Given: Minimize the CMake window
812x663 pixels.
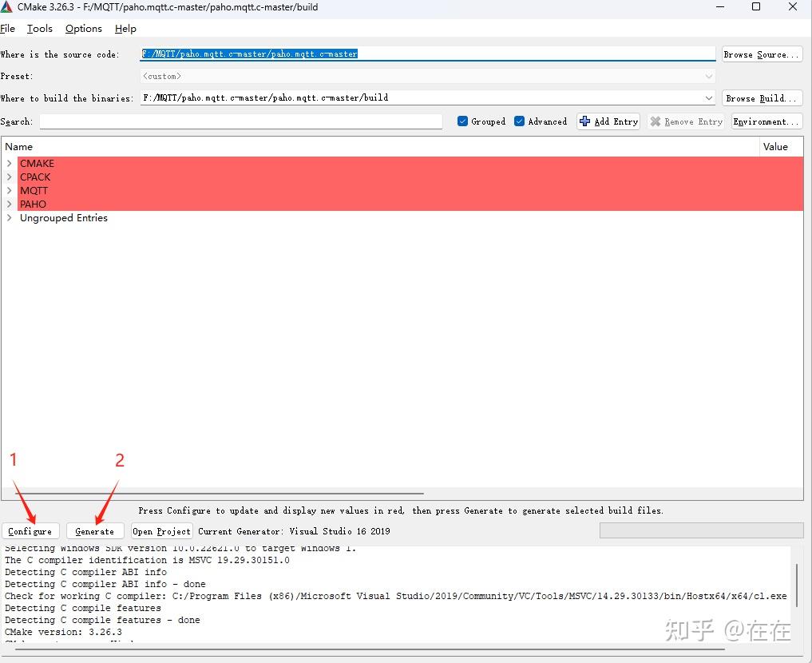Looking at the screenshot, I should pyautogui.click(x=720, y=6).
